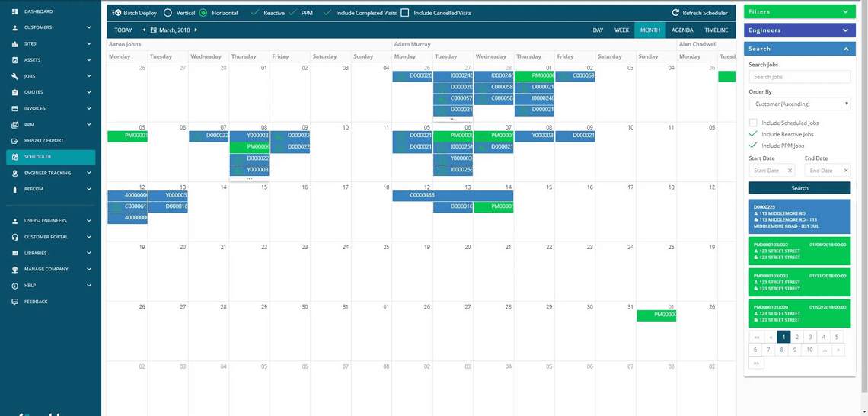868x416 pixels.
Task: Go to next month arrow
Action: [196, 30]
